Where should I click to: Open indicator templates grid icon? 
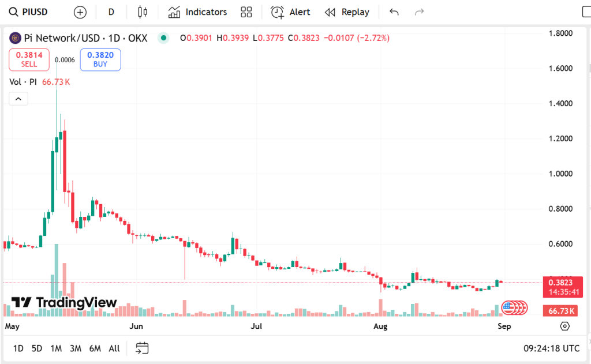(x=246, y=12)
